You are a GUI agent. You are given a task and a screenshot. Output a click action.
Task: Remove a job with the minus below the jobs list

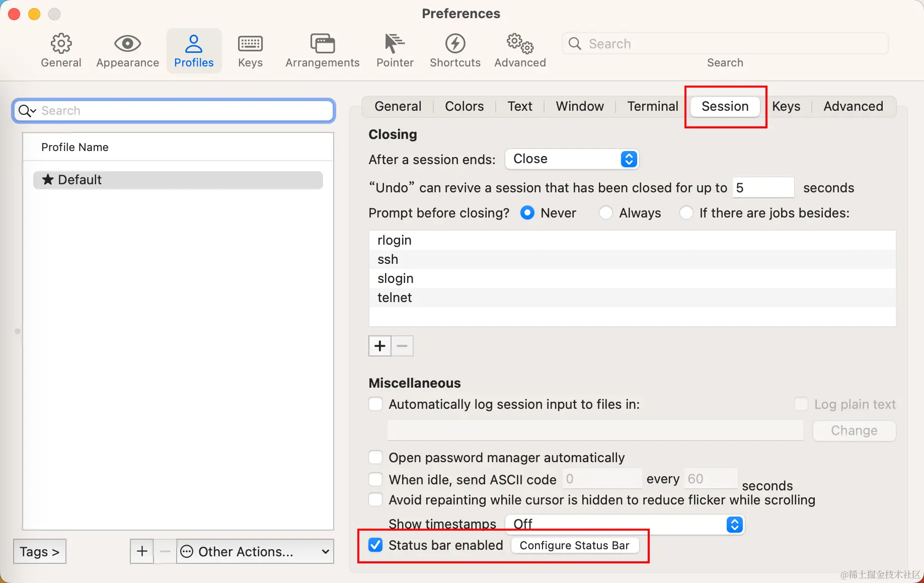[x=402, y=346]
